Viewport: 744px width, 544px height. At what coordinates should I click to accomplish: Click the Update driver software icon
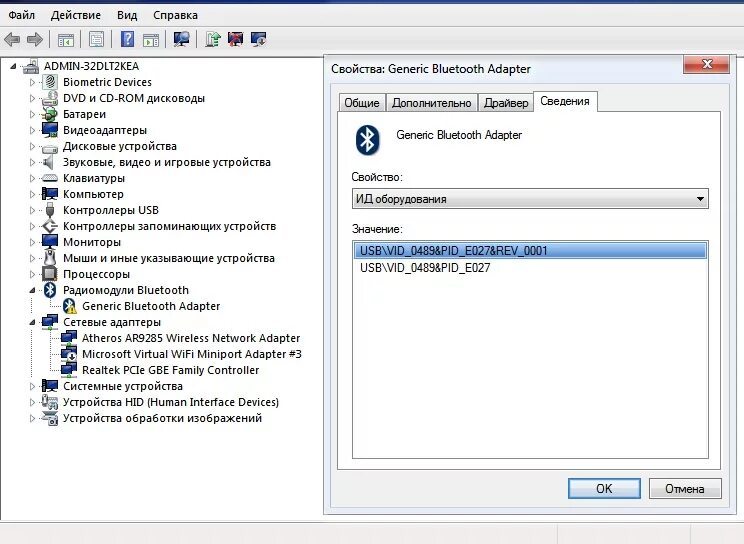[213, 39]
